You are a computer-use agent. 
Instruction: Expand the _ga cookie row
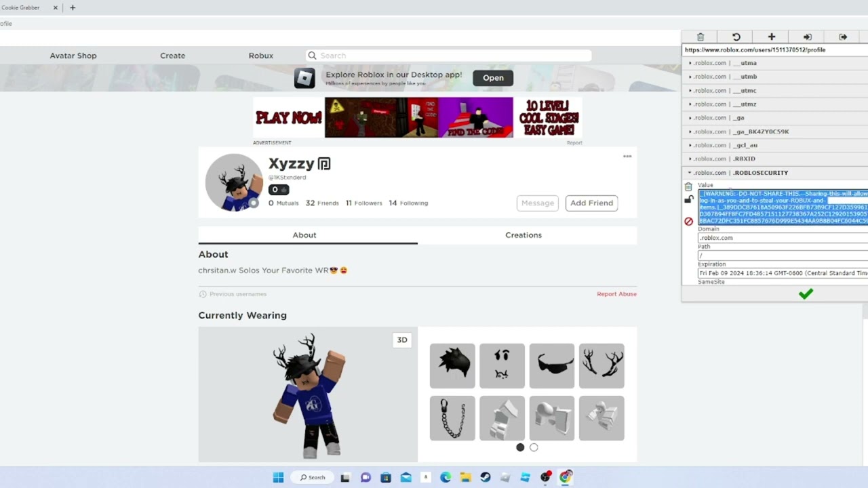click(x=774, y=118)
